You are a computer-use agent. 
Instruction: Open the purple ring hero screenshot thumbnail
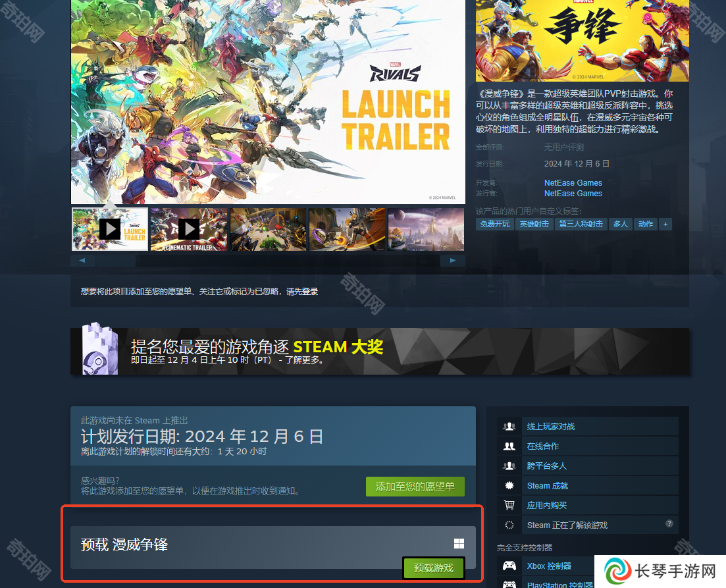(347, 229)
